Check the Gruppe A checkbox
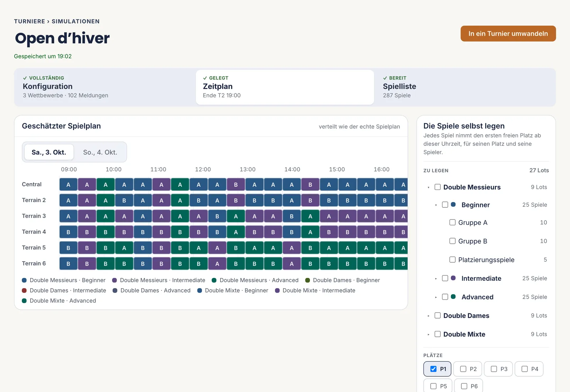Screen dimensions: 570x392 click(452, 222)
